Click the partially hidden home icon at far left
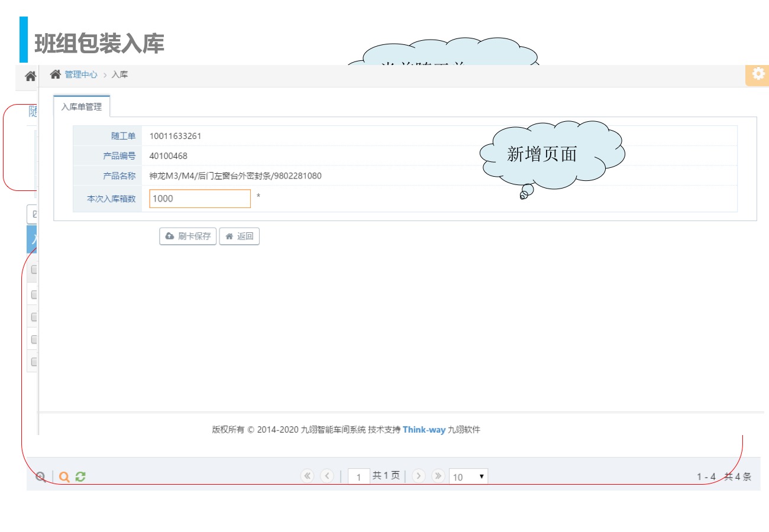 tap(30, 76)
